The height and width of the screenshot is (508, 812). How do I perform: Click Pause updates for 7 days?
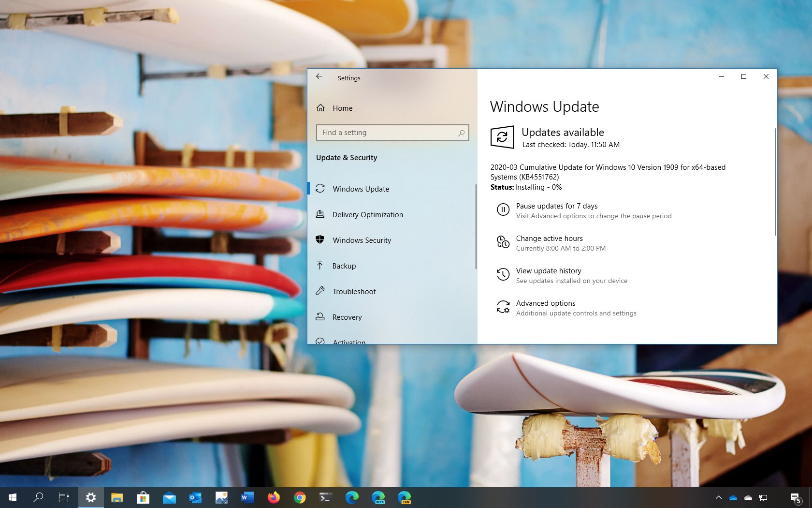click(556, 206)
